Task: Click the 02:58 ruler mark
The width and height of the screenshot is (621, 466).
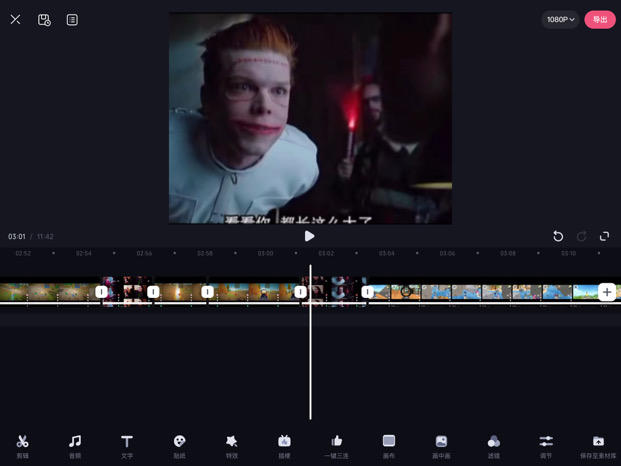Action: [x=205, y=253]
